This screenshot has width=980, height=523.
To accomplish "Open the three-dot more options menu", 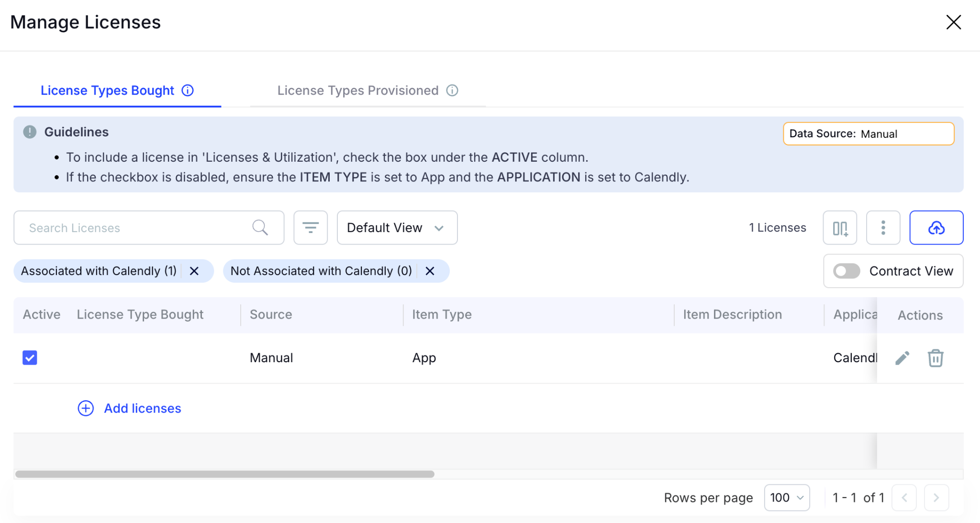I will click(883, 228).
